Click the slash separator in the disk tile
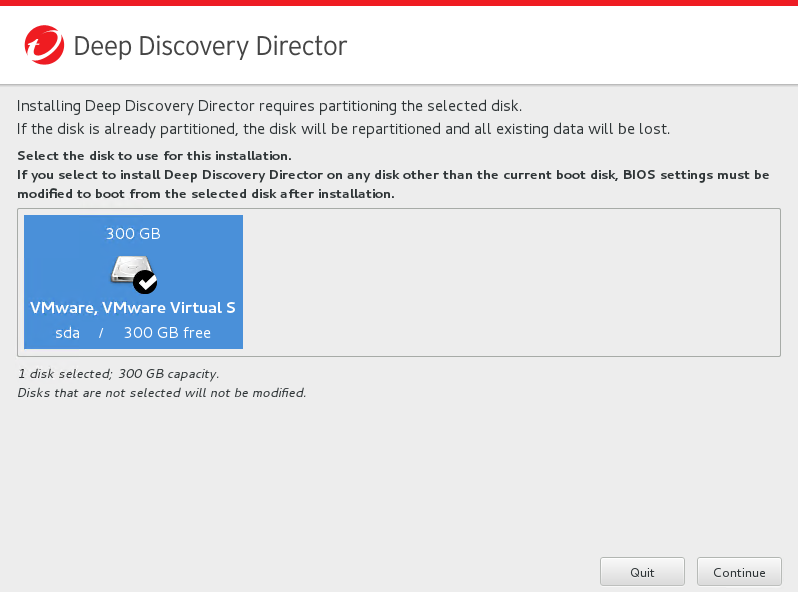The width and height of the screenshot is (798, 592). 101,333
